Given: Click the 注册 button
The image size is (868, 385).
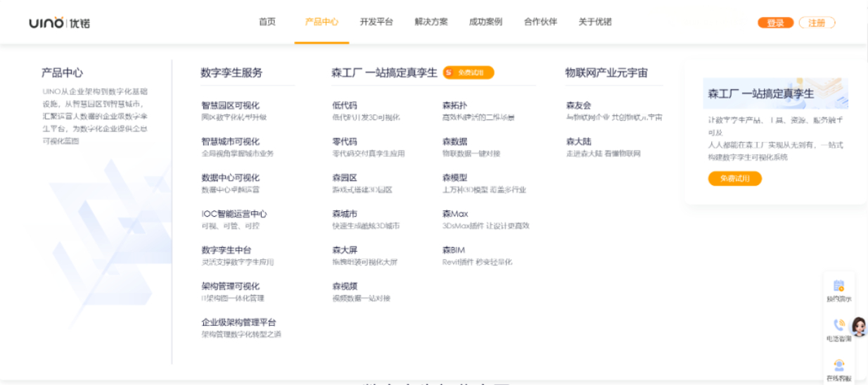Looking at the screenshot, I should (x=817, y=23).
